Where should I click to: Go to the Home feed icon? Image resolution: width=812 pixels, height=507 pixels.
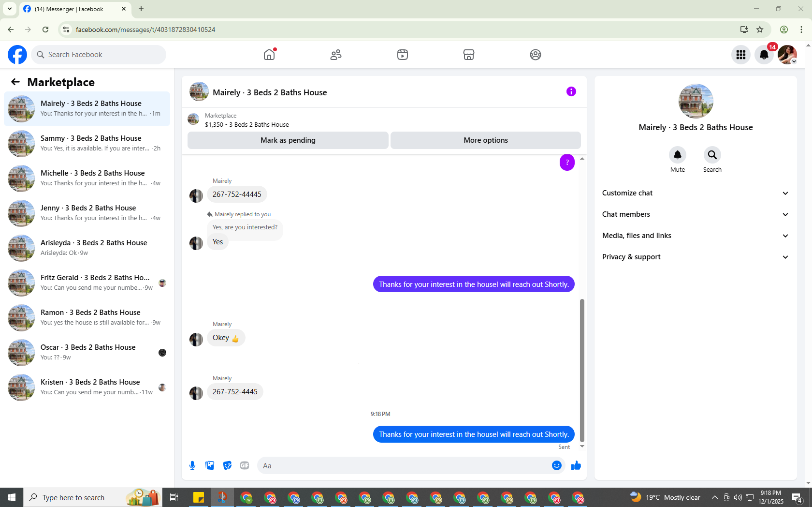click(x=269, y=55)
